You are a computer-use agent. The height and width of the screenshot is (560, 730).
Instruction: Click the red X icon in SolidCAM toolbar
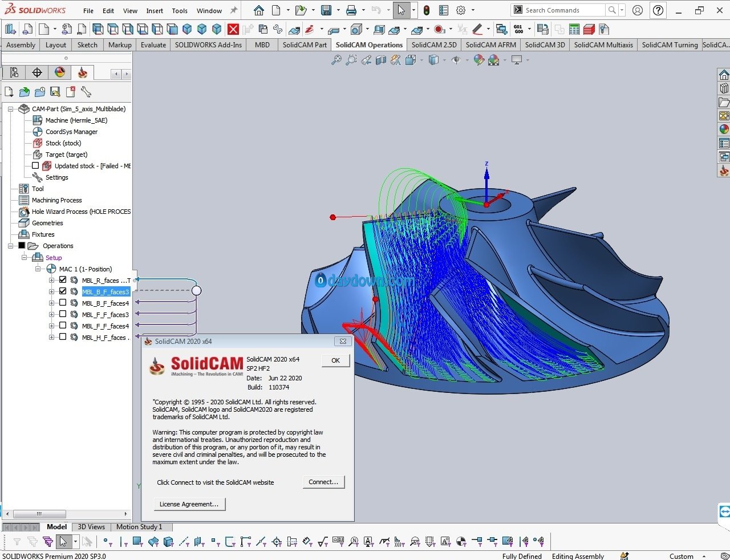[x=233, y=29]
